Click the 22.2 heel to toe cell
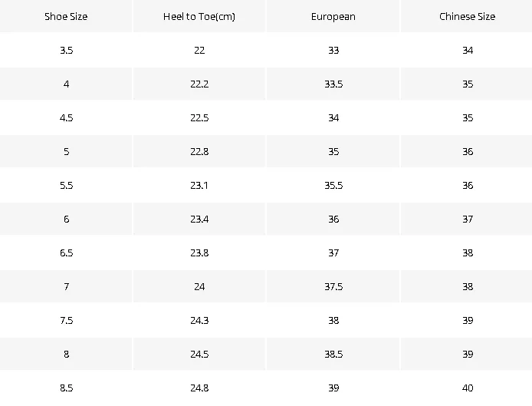Screen dimensions: 532x406 coord(199,84)
